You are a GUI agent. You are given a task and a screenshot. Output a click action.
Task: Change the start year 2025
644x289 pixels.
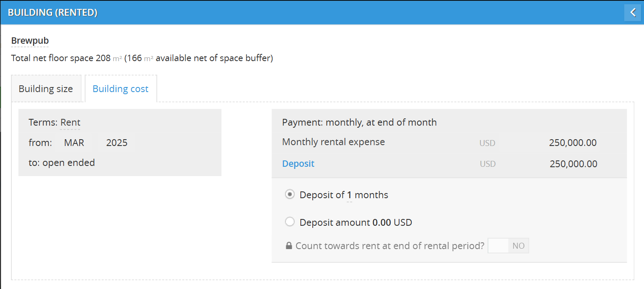(117, 143)
